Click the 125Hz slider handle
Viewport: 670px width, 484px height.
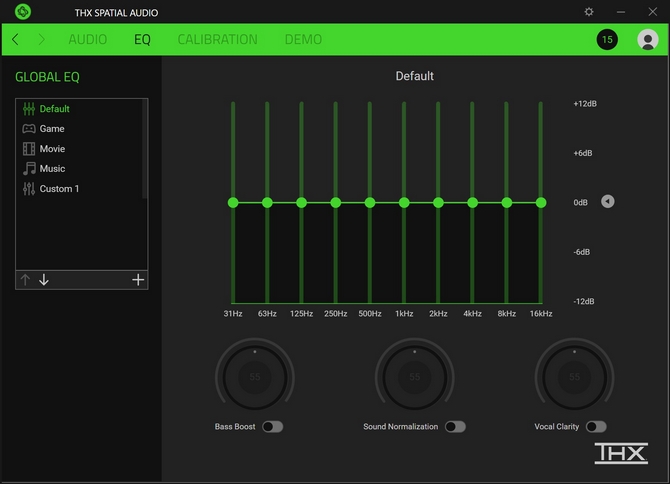301,202
